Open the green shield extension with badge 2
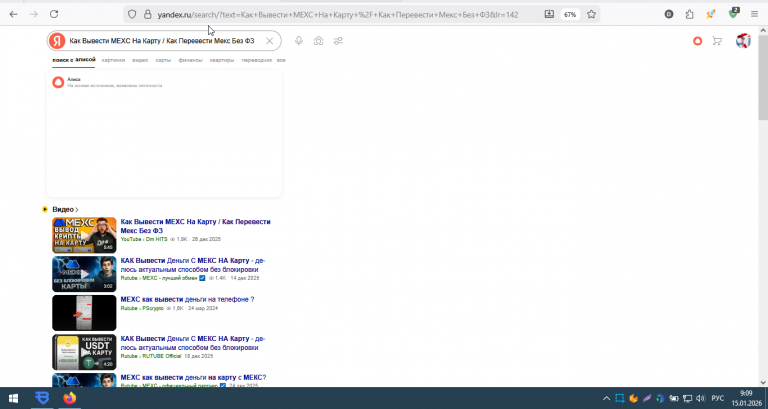Viewport: 768px width, 409px height. (x=733, y=13)
